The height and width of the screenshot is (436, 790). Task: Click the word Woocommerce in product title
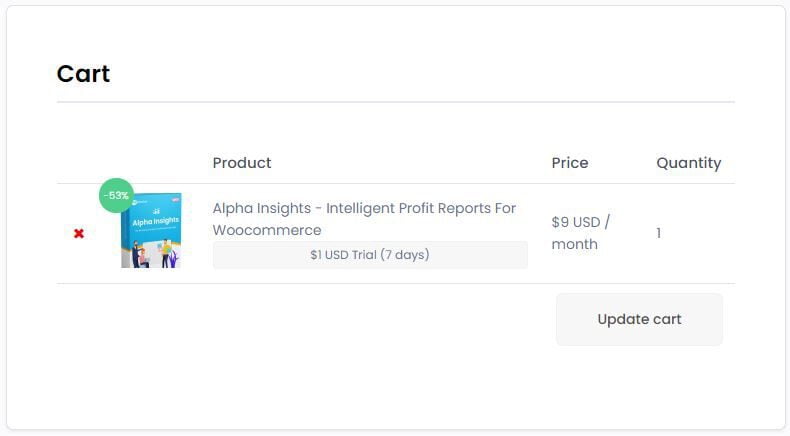click(x=267, y=230)
